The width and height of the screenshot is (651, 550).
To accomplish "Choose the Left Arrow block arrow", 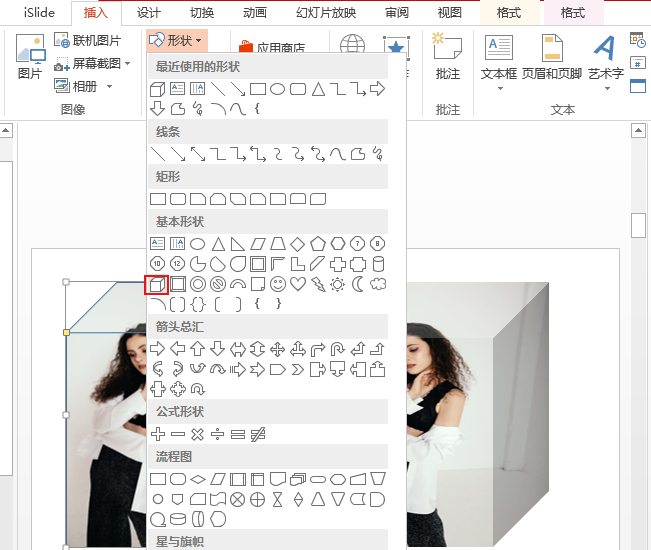I will click(177, 349).
